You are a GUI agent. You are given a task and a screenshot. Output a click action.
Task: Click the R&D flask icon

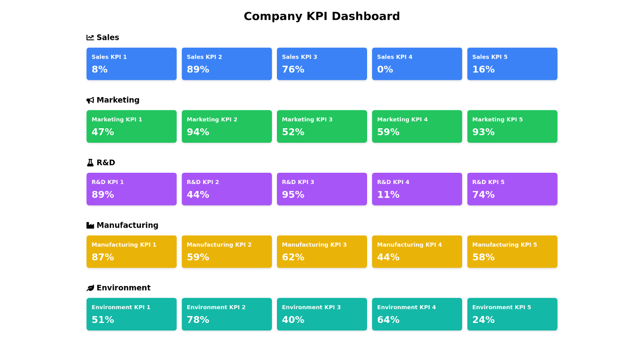90,163
